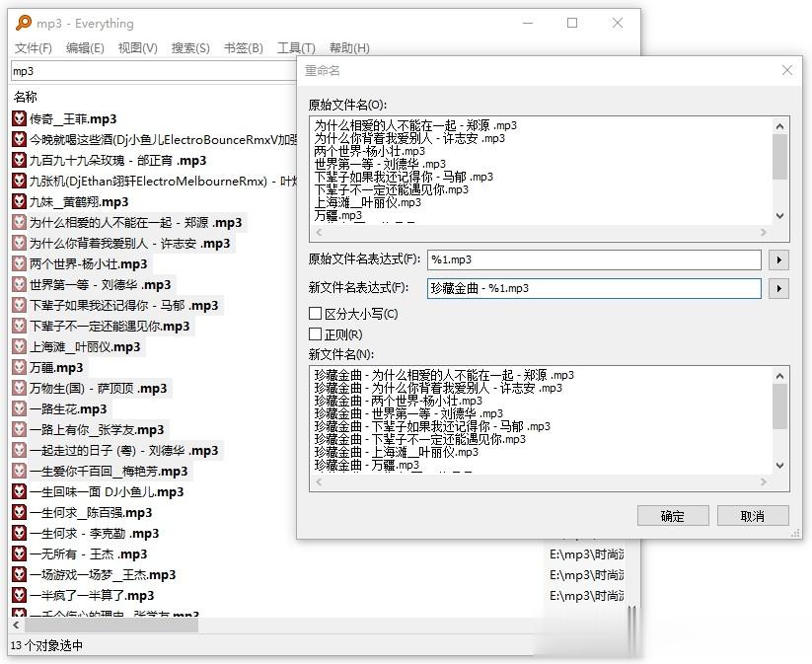Click the 新文件名表达式 input field
812x664 pixels.
click(594, 288)
